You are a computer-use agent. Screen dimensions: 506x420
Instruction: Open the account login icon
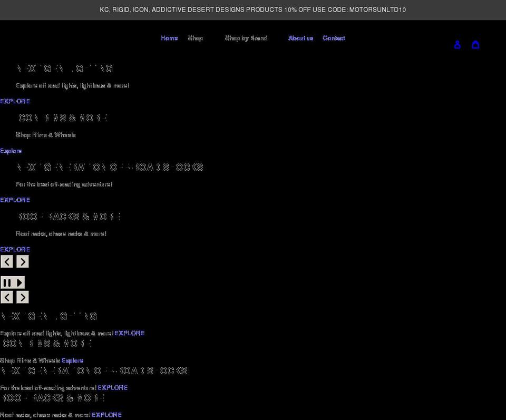[x=458, y=45]
